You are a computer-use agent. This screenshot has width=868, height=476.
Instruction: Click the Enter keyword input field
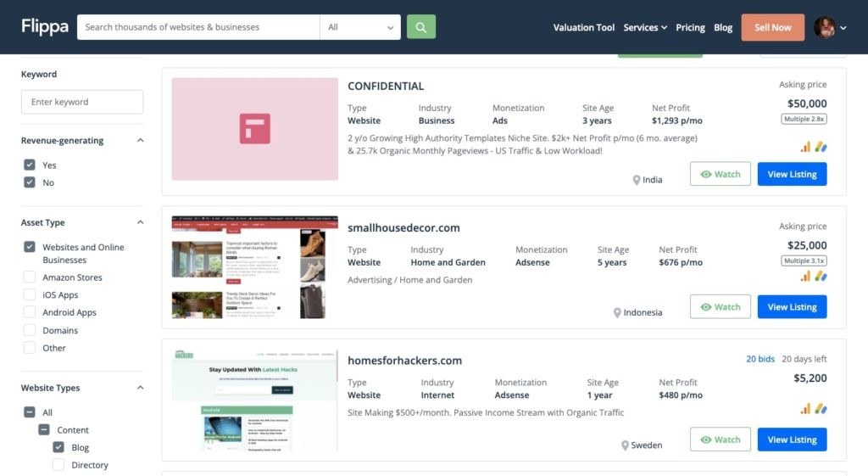coord(82,102)
